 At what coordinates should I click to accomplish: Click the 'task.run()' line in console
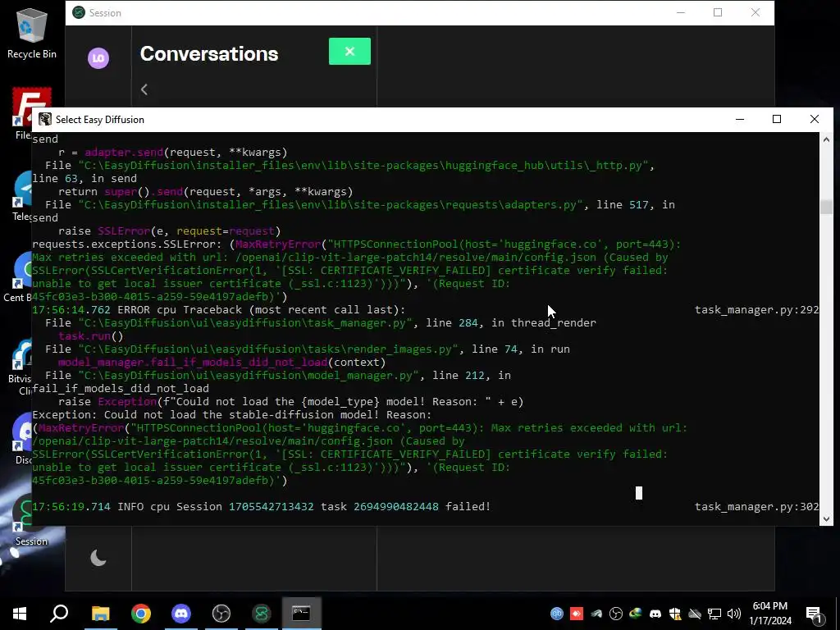coord(90,336)
